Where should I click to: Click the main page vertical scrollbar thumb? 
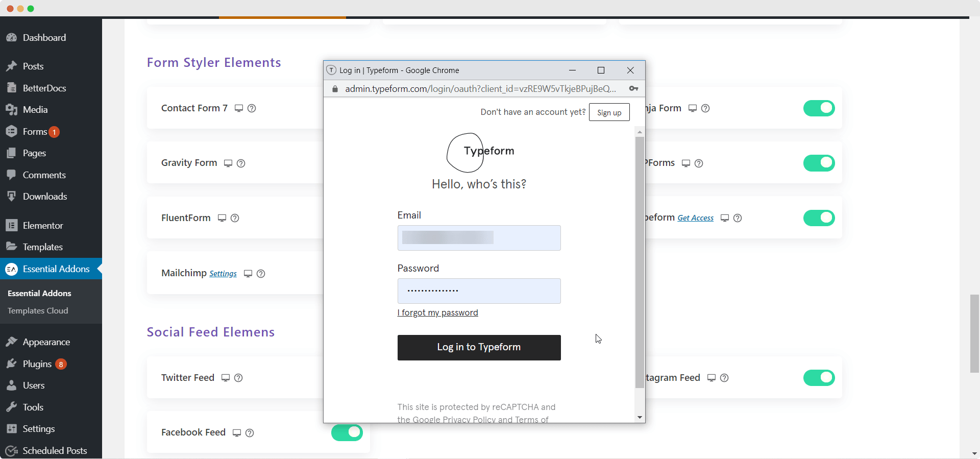(974, 333)
